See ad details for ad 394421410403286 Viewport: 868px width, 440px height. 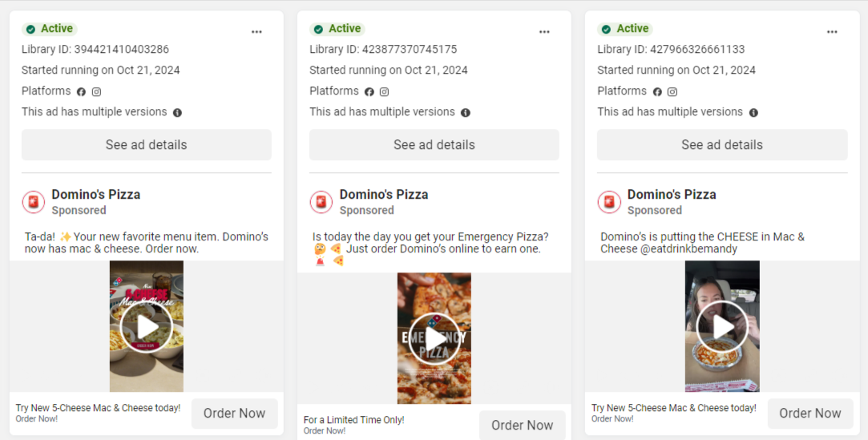point(146,145)
